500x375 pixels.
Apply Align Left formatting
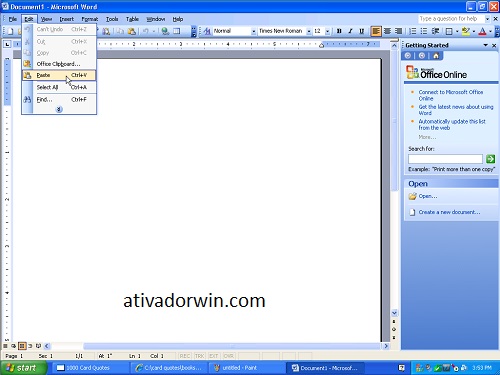[x=376, y=31]
